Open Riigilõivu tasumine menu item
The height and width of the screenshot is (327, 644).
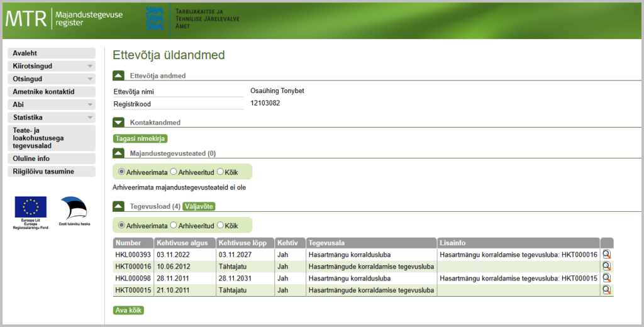click(x=52, y=171)
